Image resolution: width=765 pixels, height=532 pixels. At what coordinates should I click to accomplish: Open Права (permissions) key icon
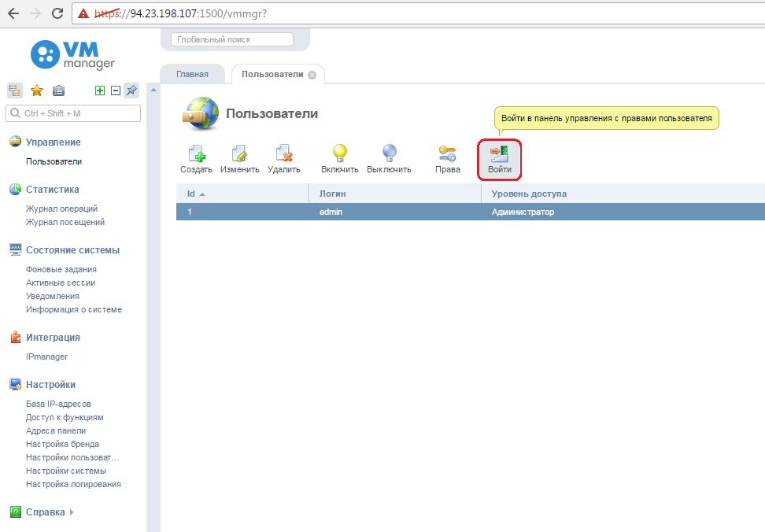tap(447, 153)
